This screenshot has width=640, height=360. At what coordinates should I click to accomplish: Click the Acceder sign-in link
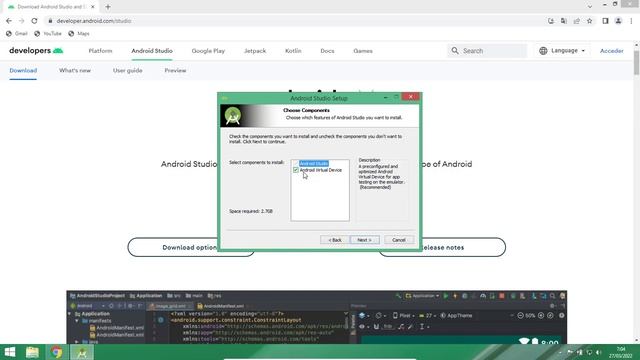click(x=611, y=51)
